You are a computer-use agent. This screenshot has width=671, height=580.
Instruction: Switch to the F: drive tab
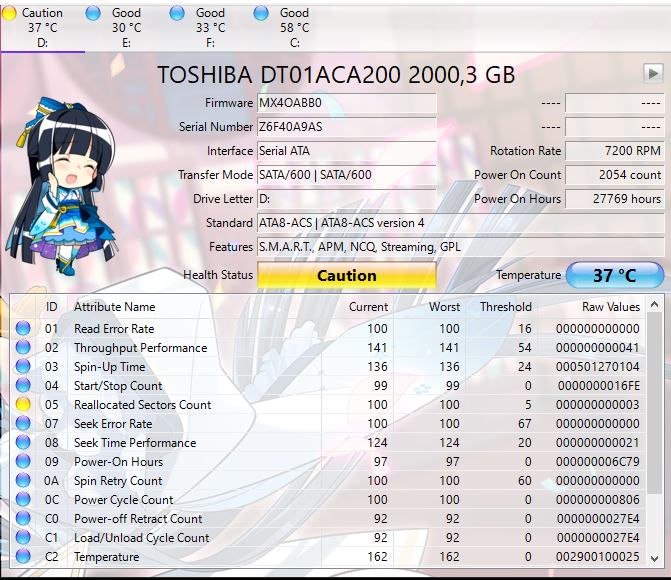click(x=211, y=28)
